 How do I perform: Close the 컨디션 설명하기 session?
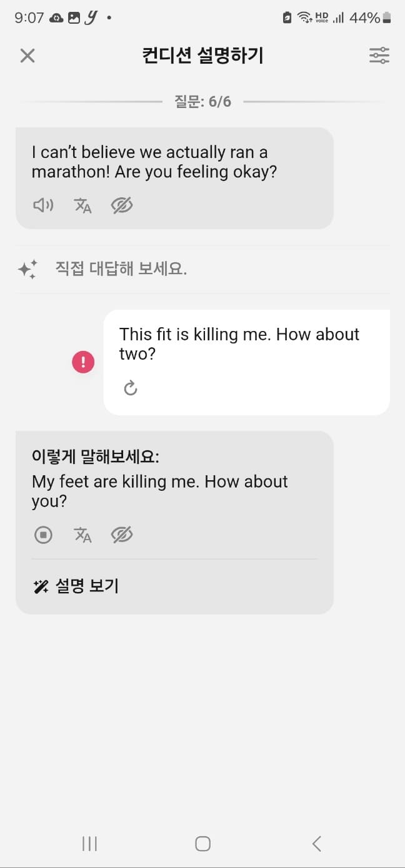(27, 56)
